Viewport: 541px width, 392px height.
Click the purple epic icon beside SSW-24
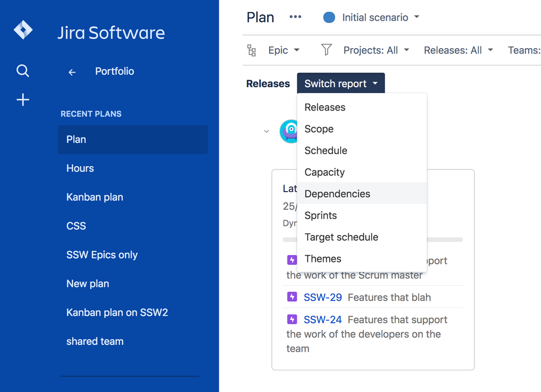(292, 319)
